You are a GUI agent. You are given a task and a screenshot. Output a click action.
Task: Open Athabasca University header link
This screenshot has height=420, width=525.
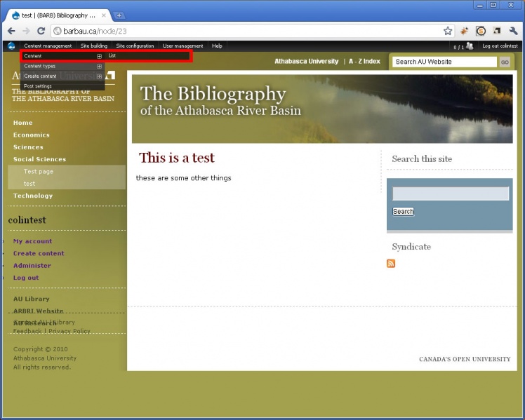pos(306,61)
